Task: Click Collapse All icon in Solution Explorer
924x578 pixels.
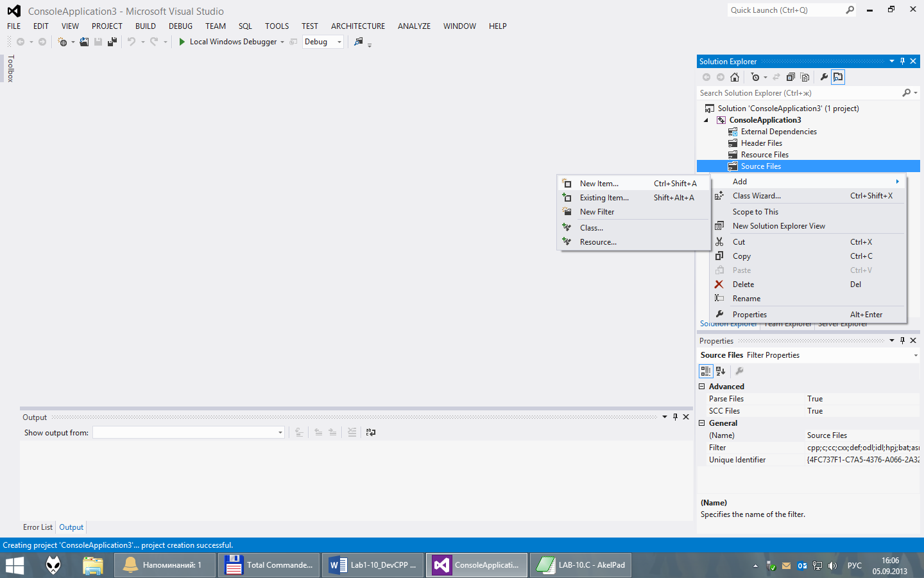Action: [791, 77]
